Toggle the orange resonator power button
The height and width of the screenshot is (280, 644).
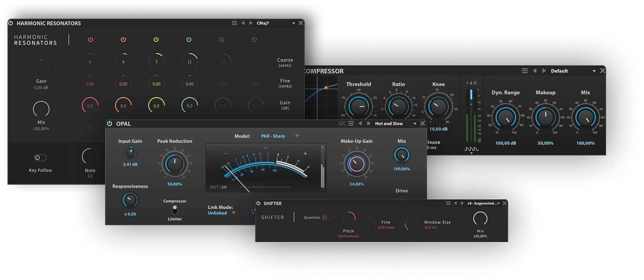point(123,39)
